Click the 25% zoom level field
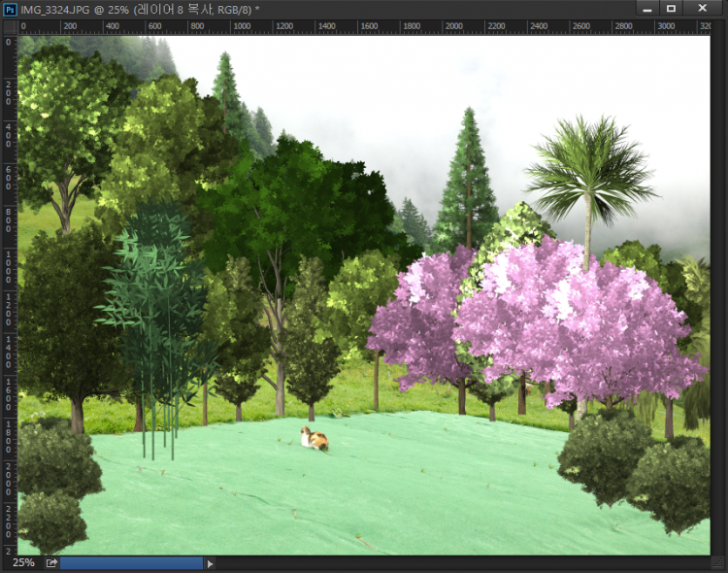Image resolution: width=728 pixels, height=573 pixels. point(23,562)
